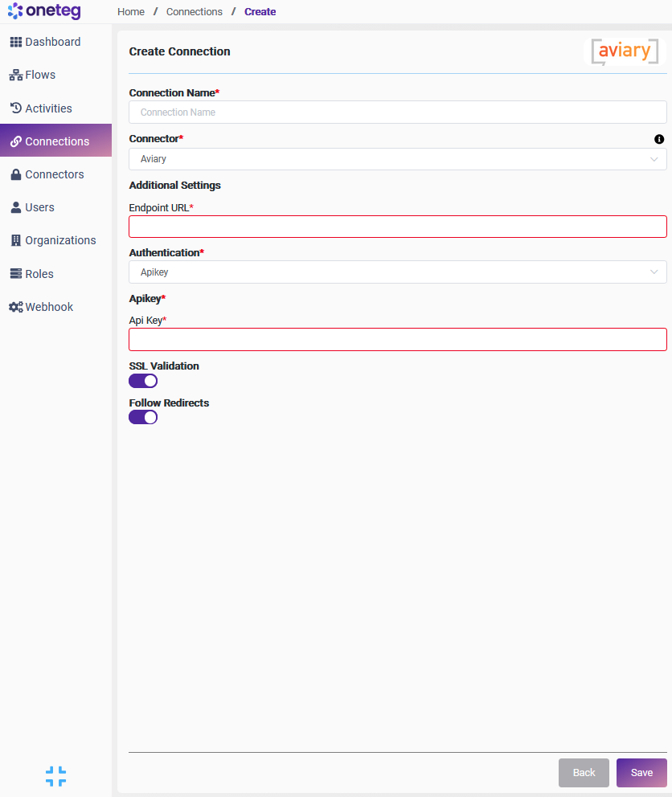Click the oneteg logo icon
This screenshot has height=797, width=672.
point(15,11)
